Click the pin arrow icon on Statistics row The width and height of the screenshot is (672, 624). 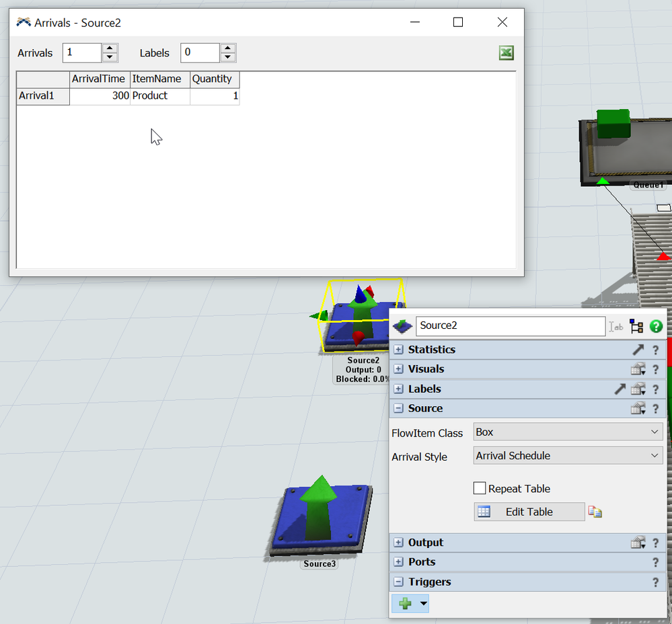coord(638,350)
